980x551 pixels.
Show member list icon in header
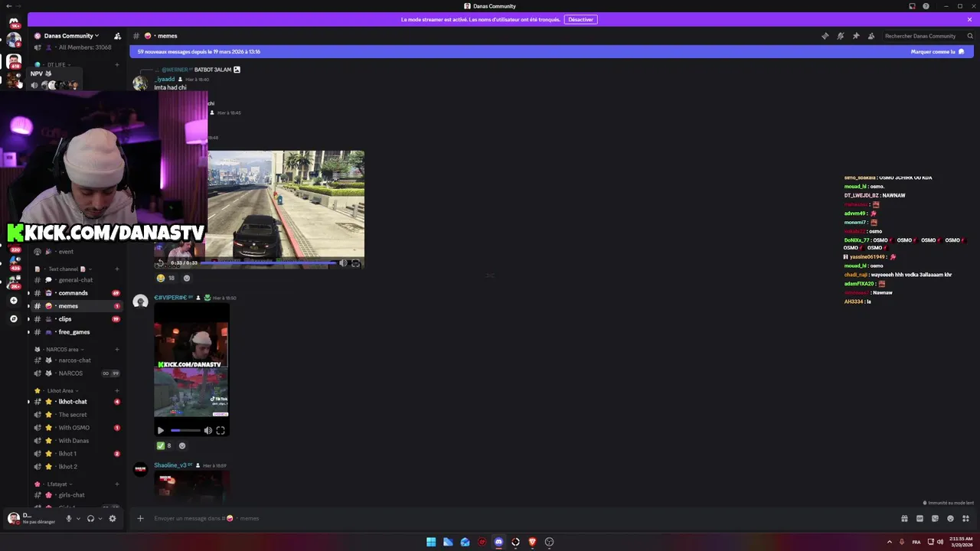pyautogui.click(x=871, y=36)
